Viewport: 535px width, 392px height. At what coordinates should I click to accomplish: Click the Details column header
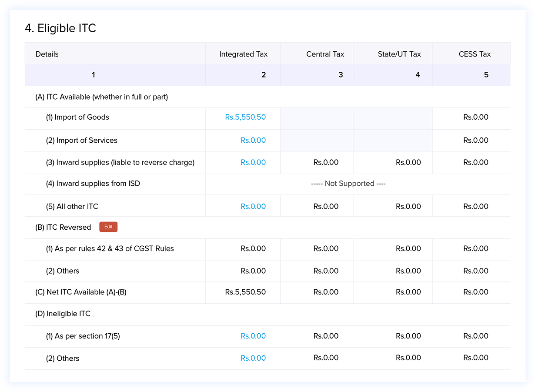point(47,54)
